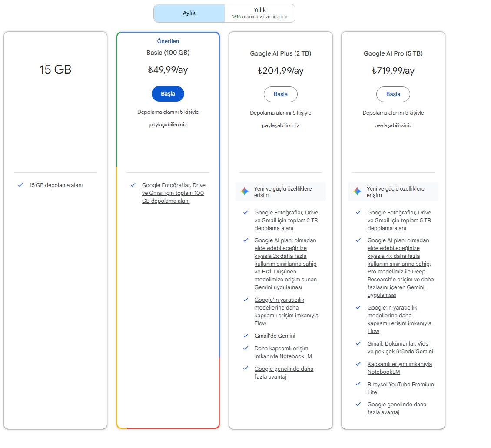Click the Önerilen recommended label
The width and height of the screenshot is (491, 448).
tap(168, 41)
